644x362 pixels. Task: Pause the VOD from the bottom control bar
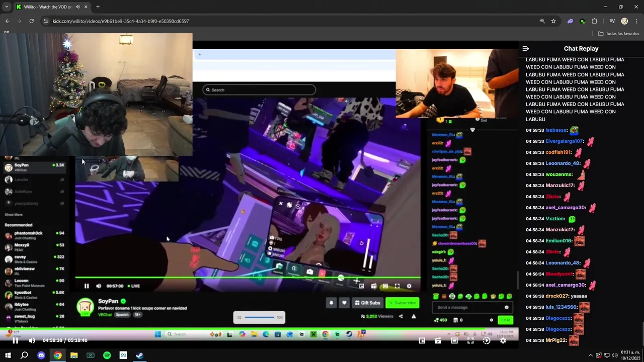[x=15, y=340]
